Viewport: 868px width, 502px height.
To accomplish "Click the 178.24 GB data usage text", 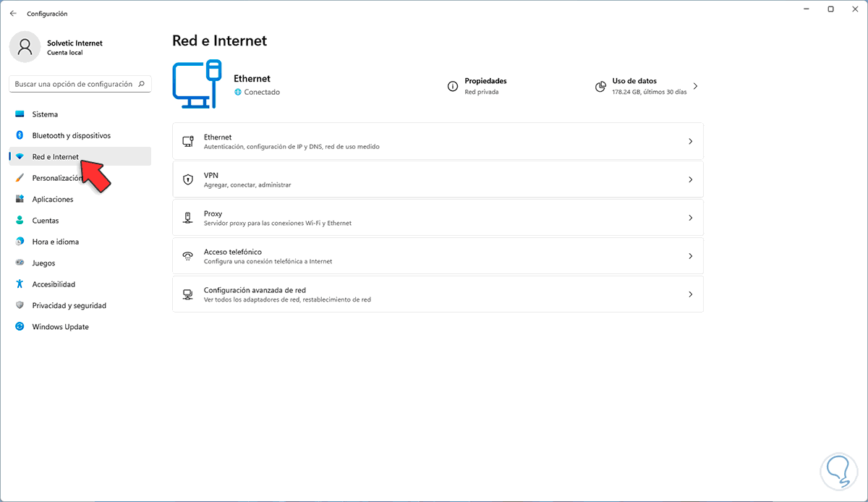I will pos(650,93).
